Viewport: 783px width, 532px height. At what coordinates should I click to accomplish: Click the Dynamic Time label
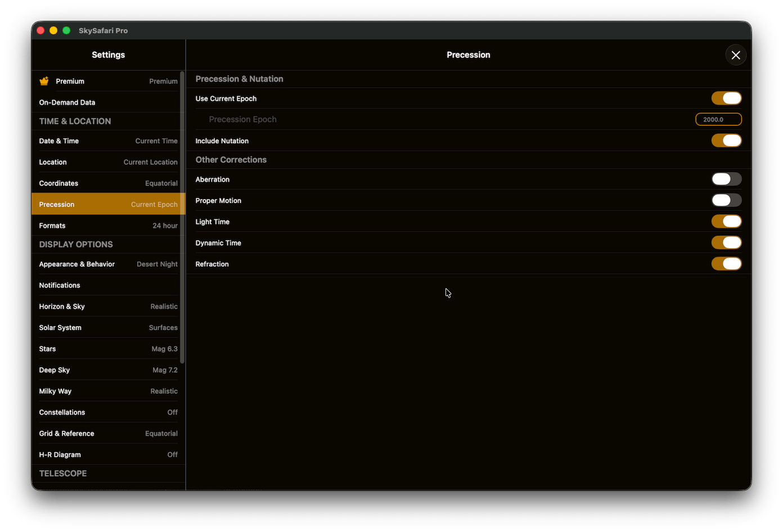click(218, 243)
